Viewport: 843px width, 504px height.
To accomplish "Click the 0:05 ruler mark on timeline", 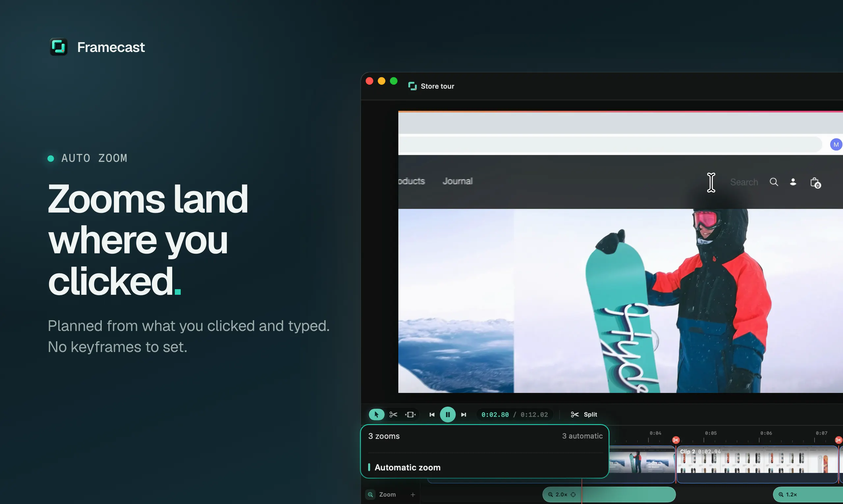I will point(710,433).
